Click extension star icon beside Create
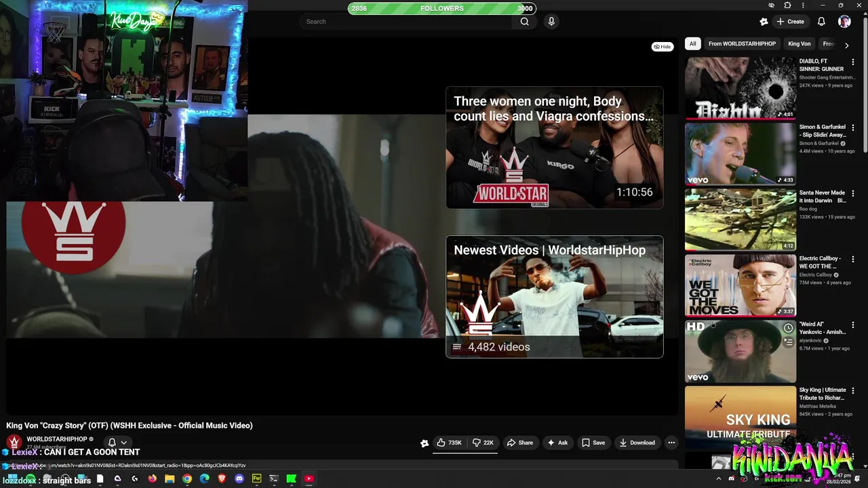 click(764, 22)
